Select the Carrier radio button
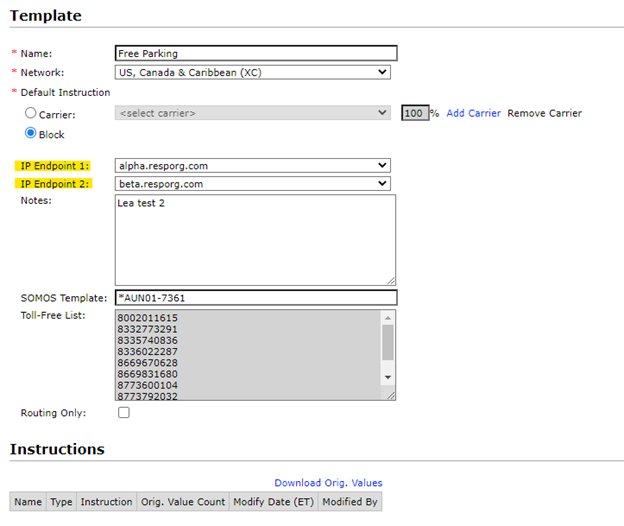Image resolution: width=624 pixels, height=526 pixels. coord(31,113)
